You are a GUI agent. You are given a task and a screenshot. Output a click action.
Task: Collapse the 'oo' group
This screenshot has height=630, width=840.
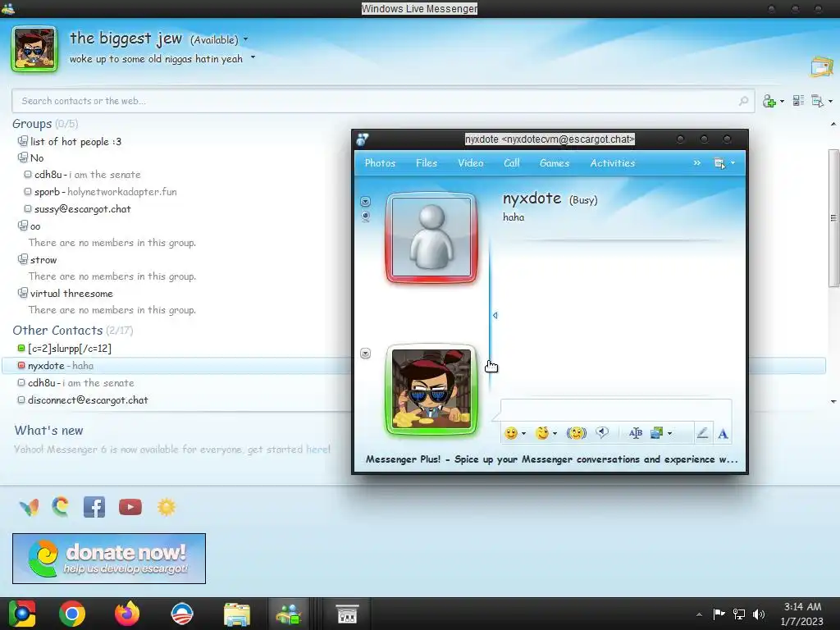click(x=22, y=226)
